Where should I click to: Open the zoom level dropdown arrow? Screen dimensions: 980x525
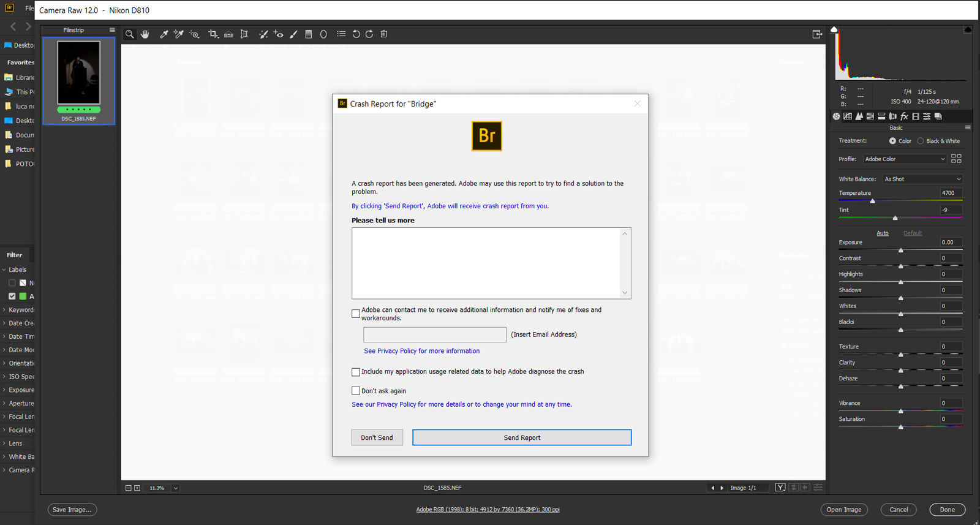point(175,488)
